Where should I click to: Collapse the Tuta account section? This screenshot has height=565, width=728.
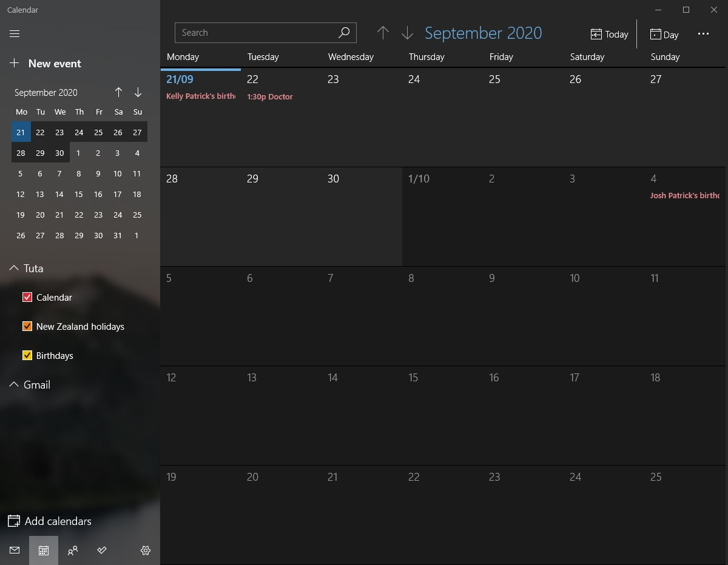point(14,268)
